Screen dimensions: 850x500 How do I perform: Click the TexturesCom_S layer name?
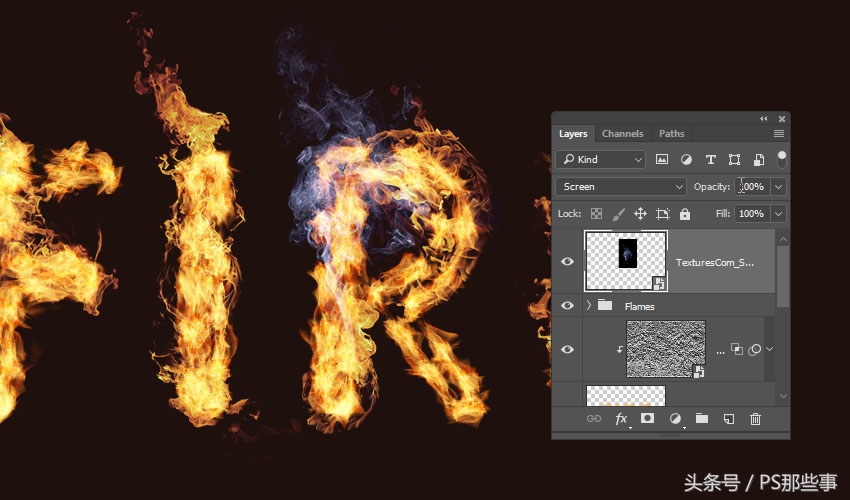point(714,262)
